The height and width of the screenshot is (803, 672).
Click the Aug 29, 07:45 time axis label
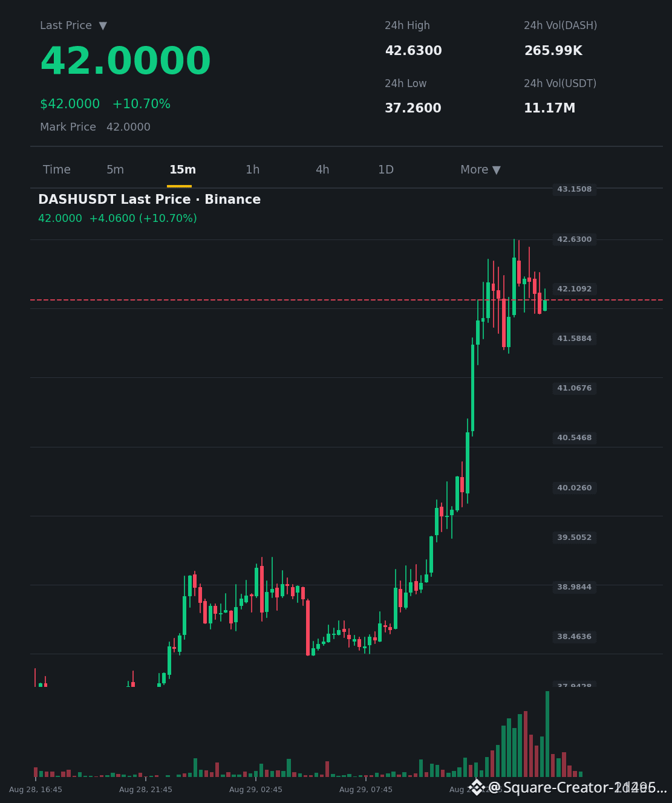(x=366, y=790)
